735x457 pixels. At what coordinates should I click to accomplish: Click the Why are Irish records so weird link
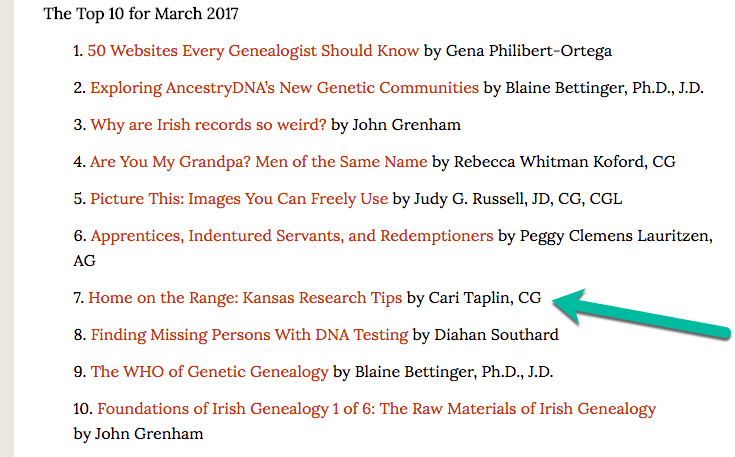(208, 125)
